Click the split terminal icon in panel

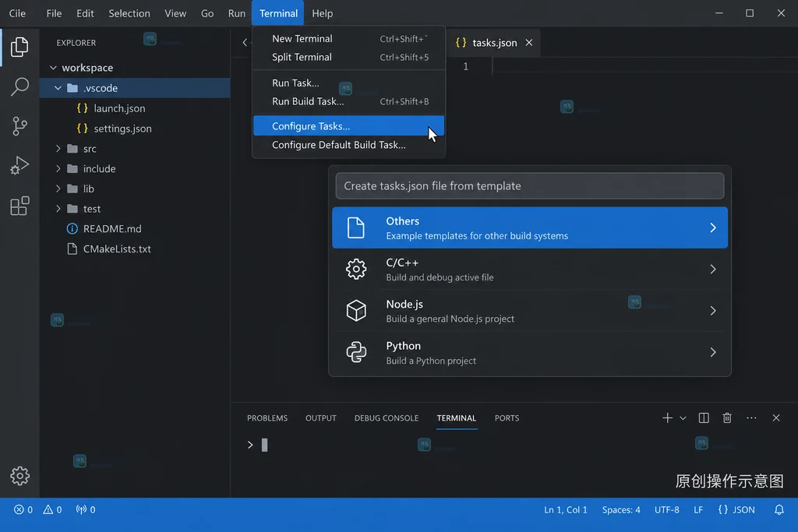coord(704,417)
